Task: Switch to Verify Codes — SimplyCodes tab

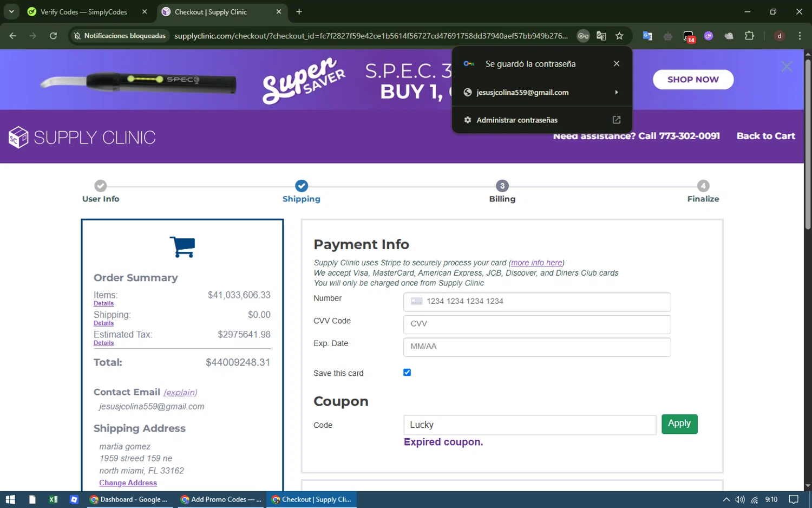Action: (x=84, y=12)
